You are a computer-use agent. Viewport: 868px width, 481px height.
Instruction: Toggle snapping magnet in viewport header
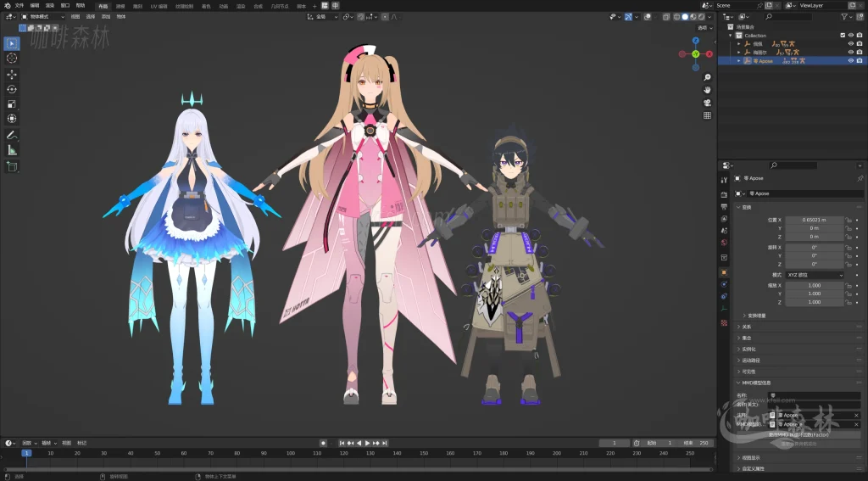click(x=361, y=17)
